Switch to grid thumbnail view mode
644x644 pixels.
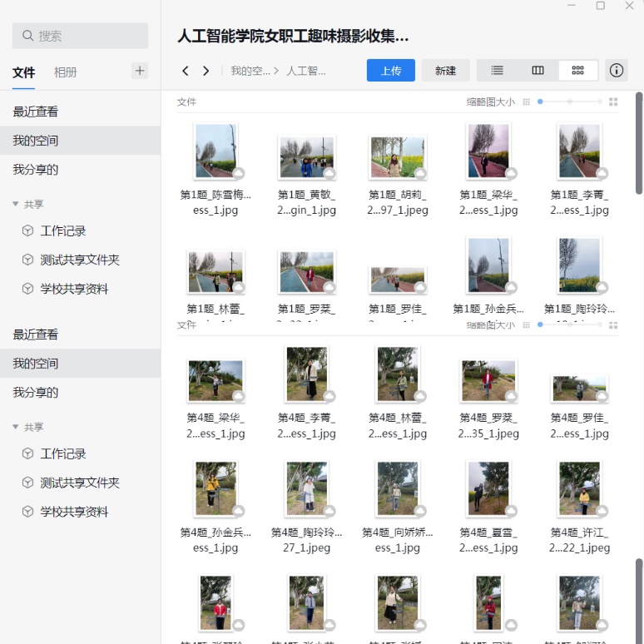[x=577, y=71]
